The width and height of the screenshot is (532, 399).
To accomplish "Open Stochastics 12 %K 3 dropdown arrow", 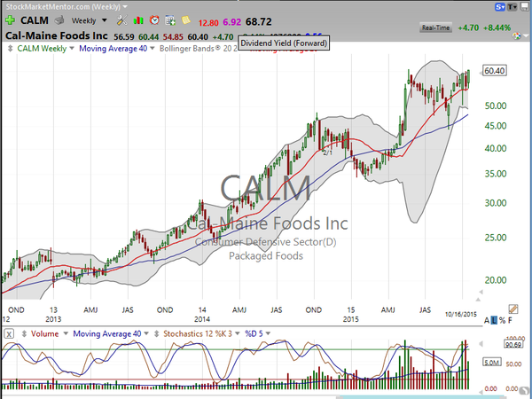I will coord(238,333).
